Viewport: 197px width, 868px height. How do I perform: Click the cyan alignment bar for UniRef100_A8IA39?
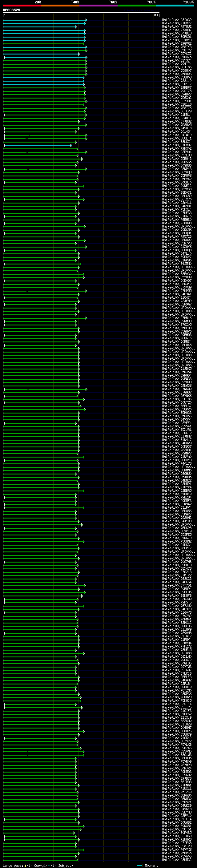point(45,20)
